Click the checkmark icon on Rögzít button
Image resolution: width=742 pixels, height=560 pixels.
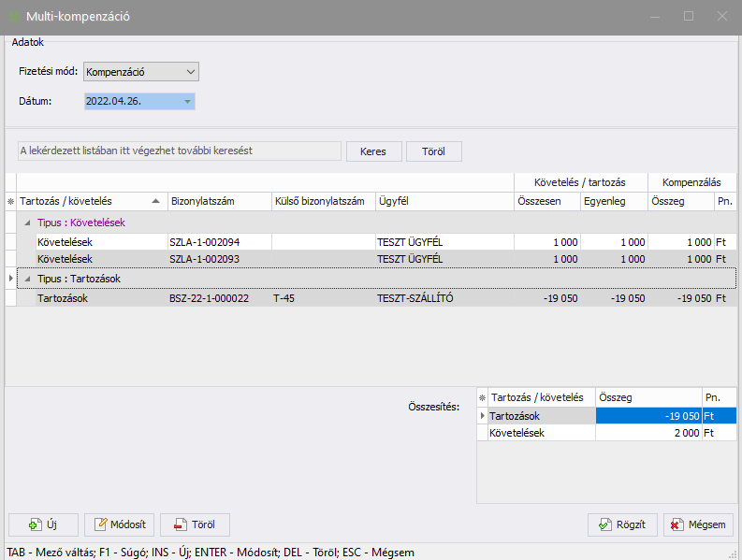(x=604, y=525)
